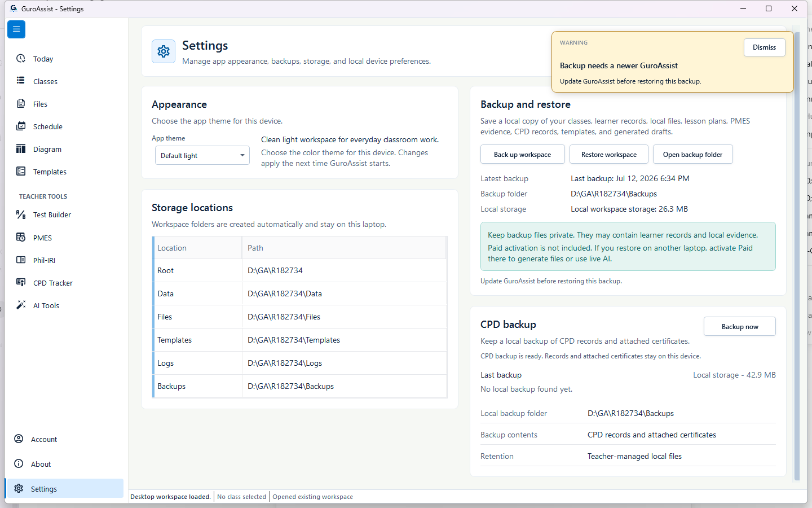Screen dimensions: 812x508
Task: Dismiss the backup warning notification
Action: [764, 47]
